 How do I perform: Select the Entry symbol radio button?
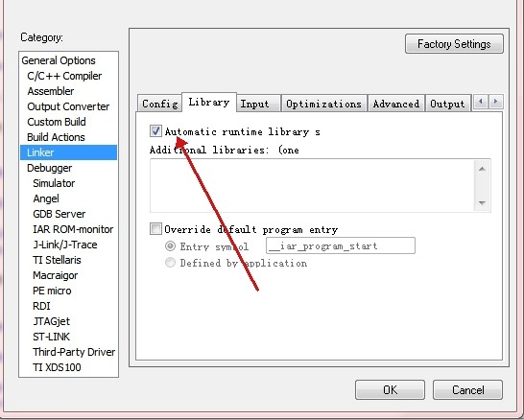pos(170,246)
